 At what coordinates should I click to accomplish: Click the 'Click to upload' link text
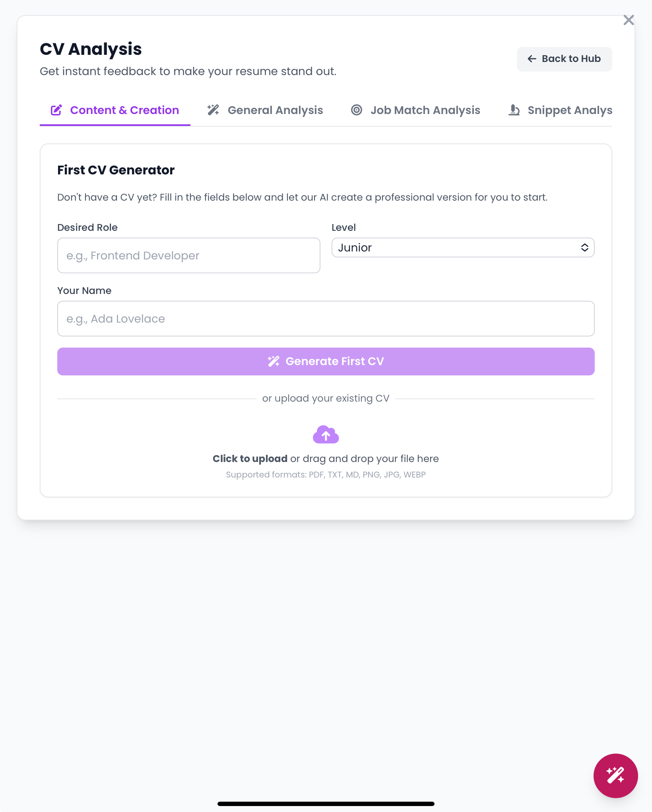click(x=250, y=458)
